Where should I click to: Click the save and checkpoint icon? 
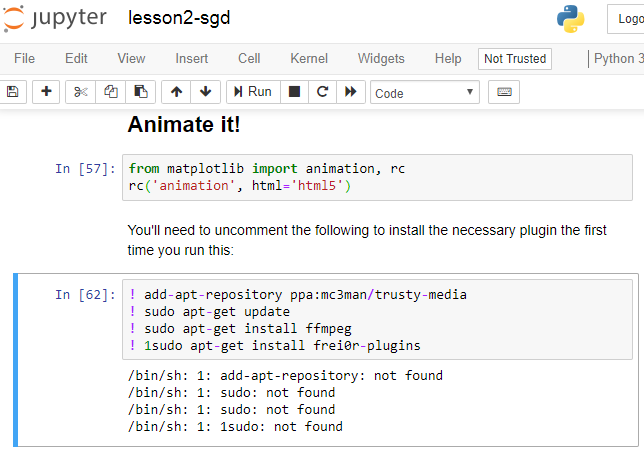(13, 92)
